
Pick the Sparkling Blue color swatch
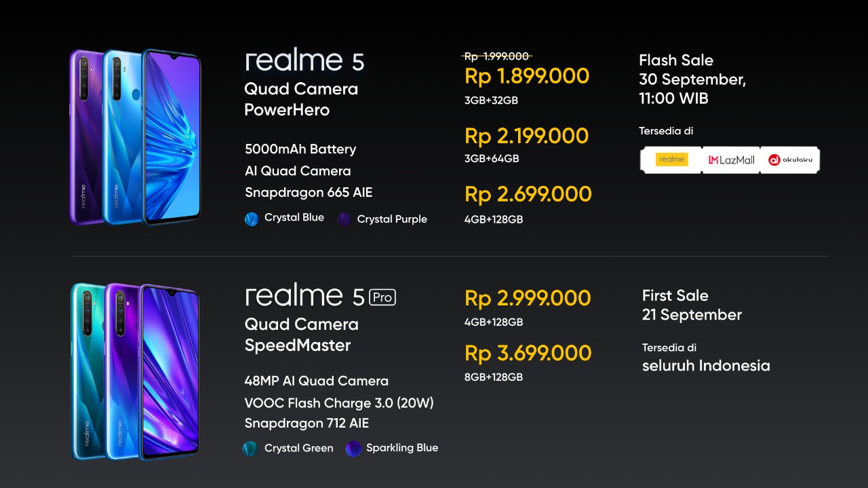353,449
